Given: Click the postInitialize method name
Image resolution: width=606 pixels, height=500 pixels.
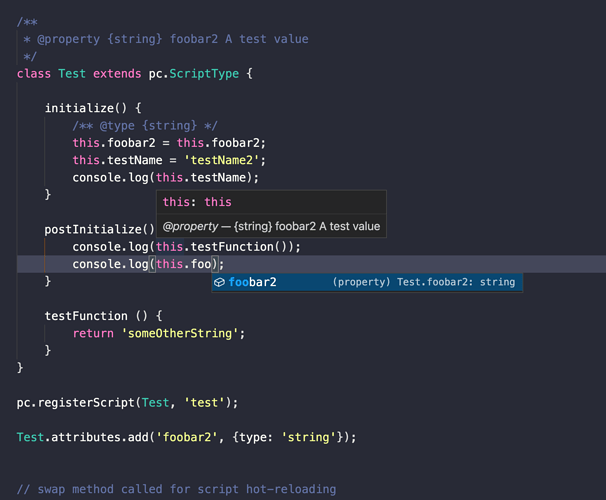Looking at the screenshot, I should pyautogui.click(x=93, y=229).
